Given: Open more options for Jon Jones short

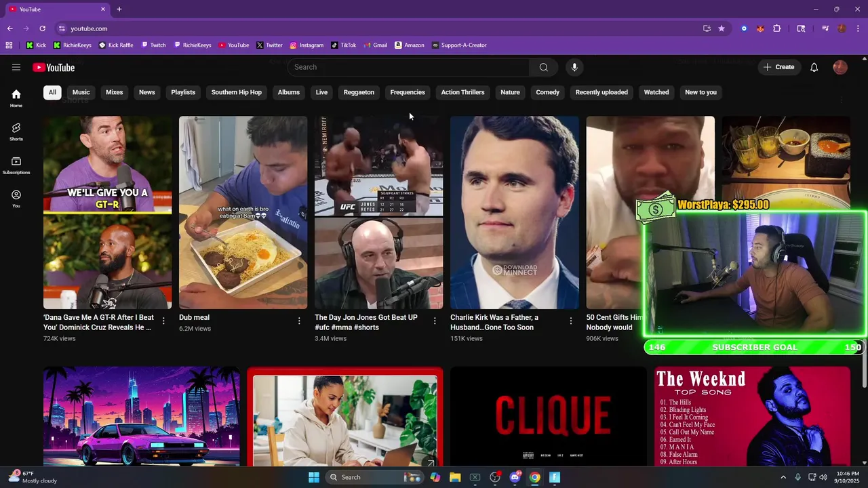Looking at the screenshot, I should point(435,321).
